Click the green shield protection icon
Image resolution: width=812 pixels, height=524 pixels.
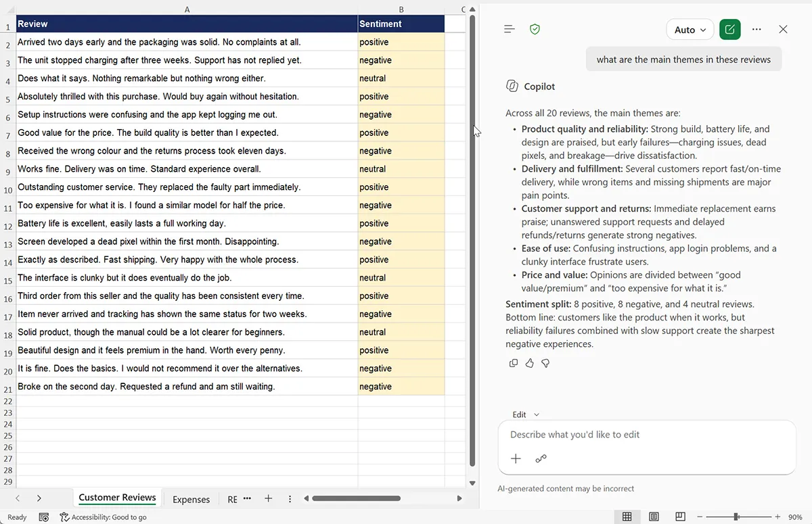click(535, 30)
